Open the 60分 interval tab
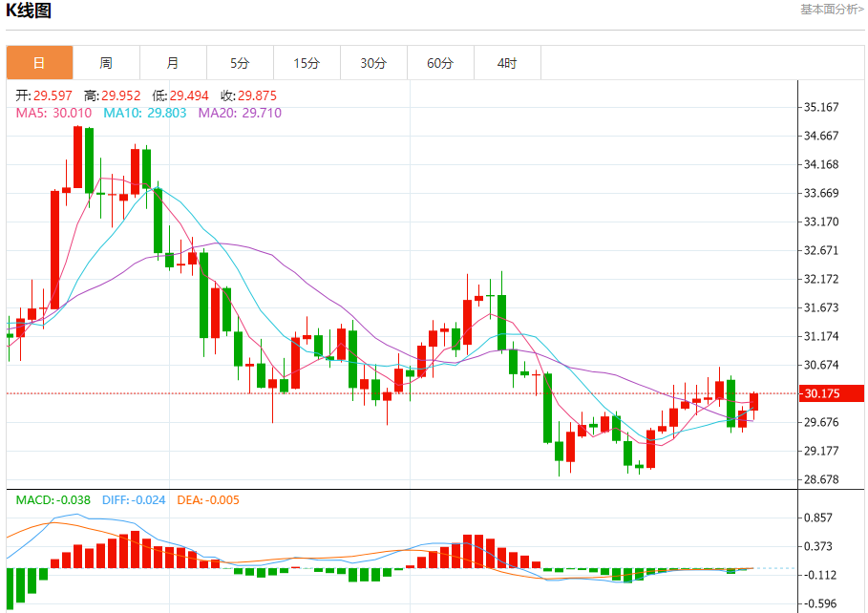868x613 pixels. coord(440,63)
